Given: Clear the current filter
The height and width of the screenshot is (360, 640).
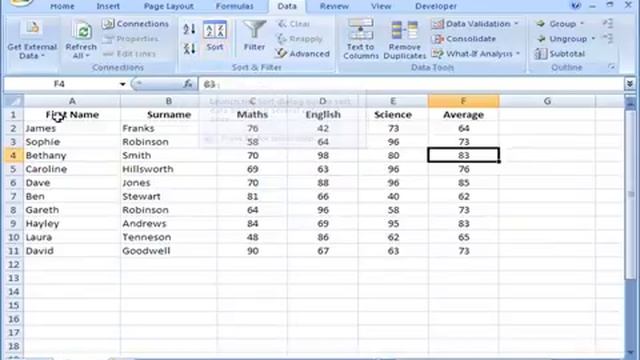Looking at the screenshot, I should [294, 24].
